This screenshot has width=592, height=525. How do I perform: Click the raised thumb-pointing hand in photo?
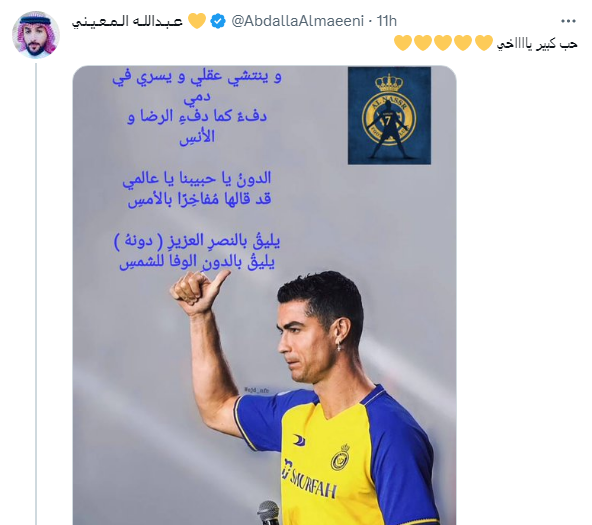point(199,291)
